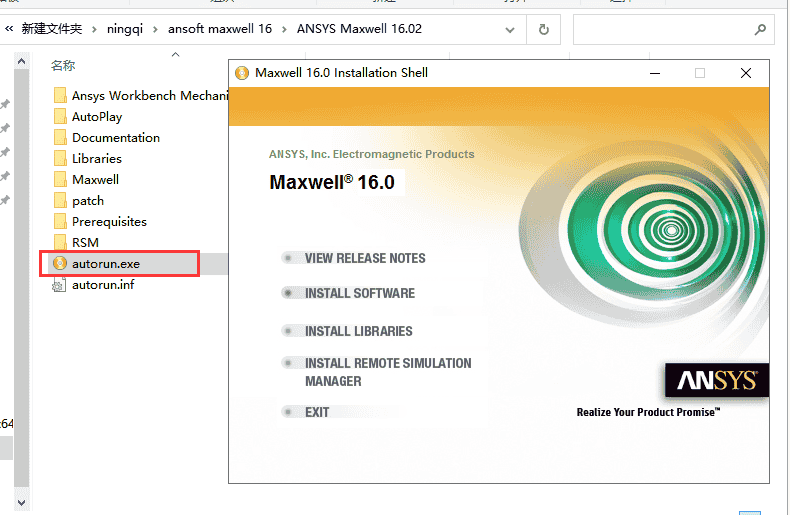This screenshot has width=790, height=515.
Task: Click the patch folder icon
Action: click(60, 200)
